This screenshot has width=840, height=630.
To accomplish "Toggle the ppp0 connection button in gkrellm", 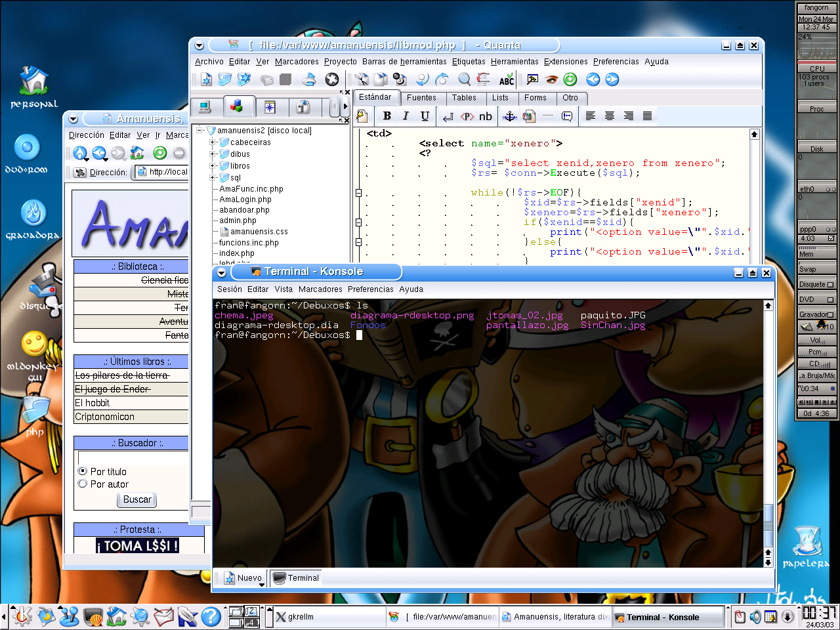I will point(831,238).
